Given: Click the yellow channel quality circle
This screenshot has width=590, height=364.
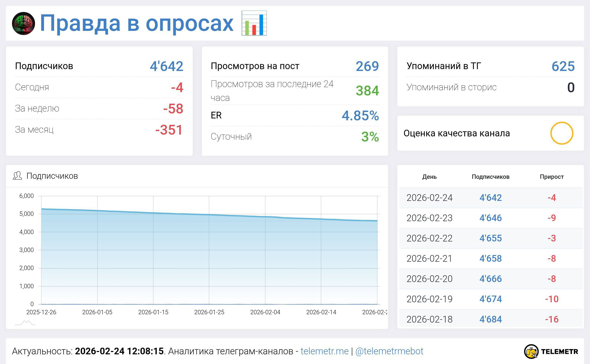Looking at the screenshot, I should coord(561,133).
